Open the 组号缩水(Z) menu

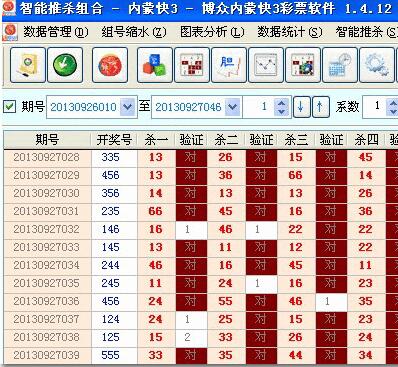[134, 32]
